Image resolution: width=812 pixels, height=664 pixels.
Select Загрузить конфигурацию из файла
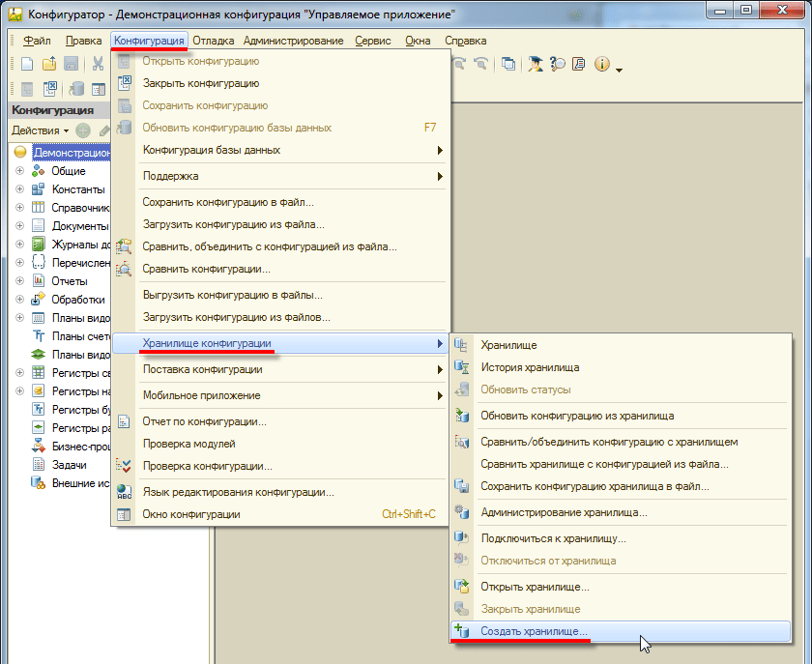coord(279,225)
